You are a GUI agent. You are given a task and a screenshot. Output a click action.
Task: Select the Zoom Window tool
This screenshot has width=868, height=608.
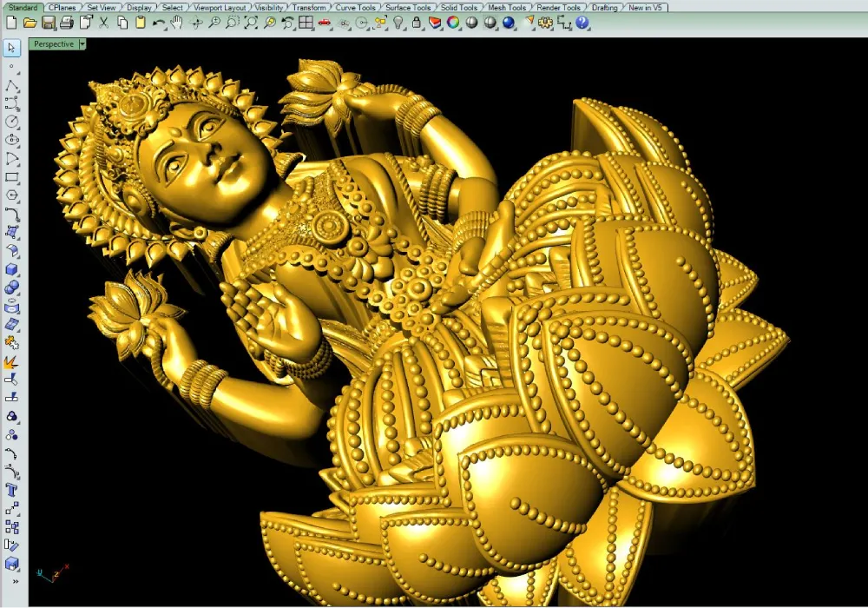click(x=233, y=23)
